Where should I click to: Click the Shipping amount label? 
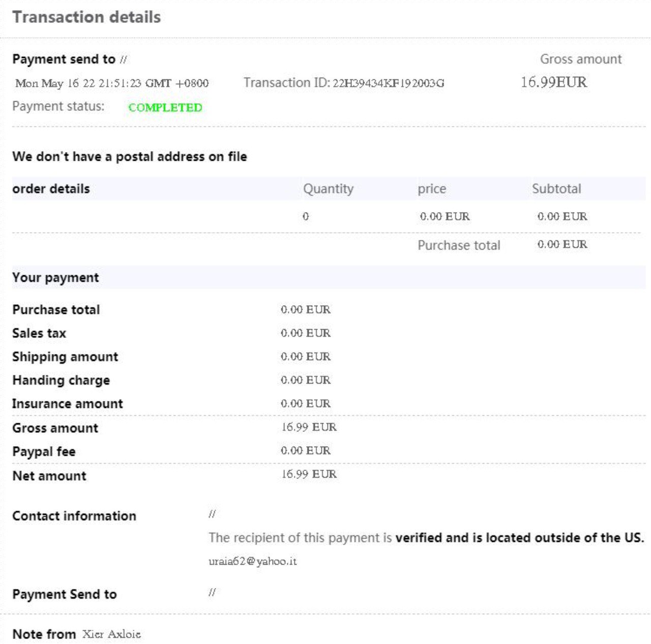click(65, 357)
